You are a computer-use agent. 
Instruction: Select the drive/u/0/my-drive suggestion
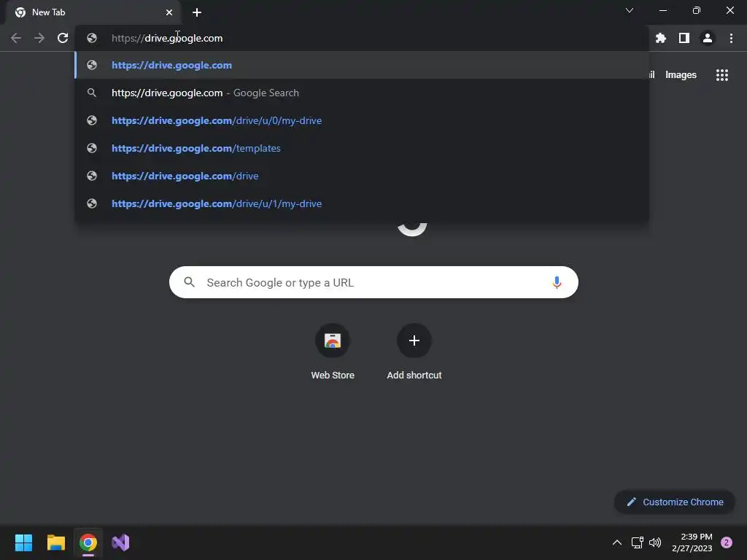362,120
